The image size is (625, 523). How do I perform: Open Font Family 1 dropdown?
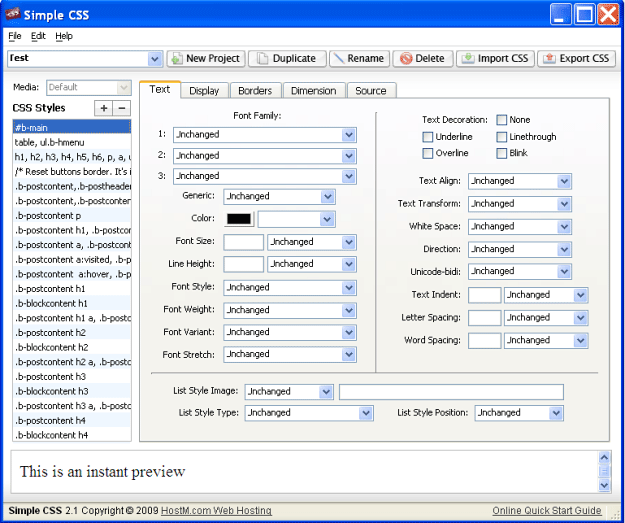pos(349,135)
